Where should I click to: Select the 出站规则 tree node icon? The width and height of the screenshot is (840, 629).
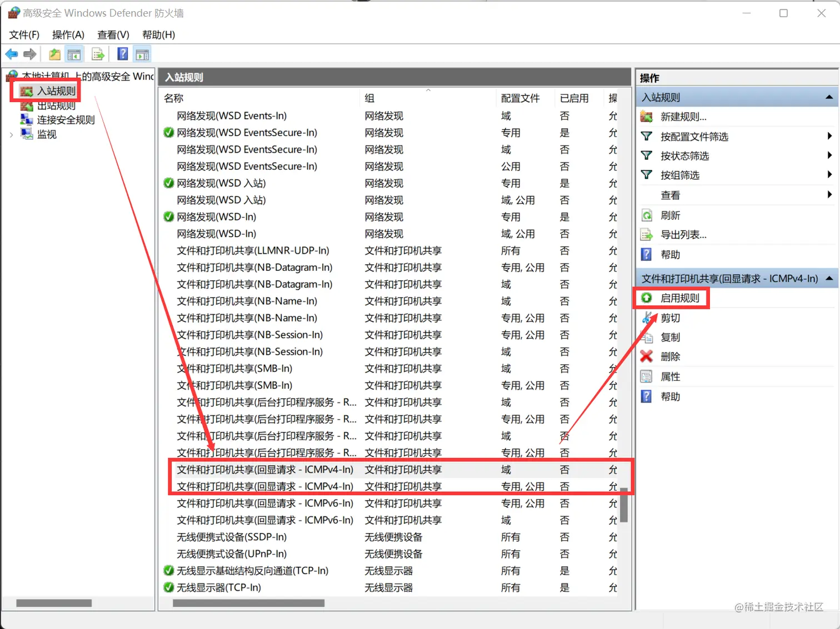click(x=27, y=105)
